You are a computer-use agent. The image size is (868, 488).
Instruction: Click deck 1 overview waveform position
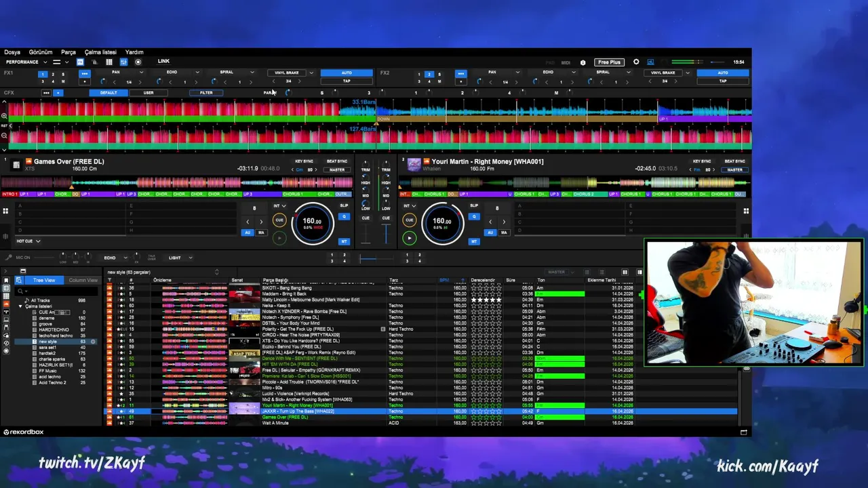(x=176, y=182)
